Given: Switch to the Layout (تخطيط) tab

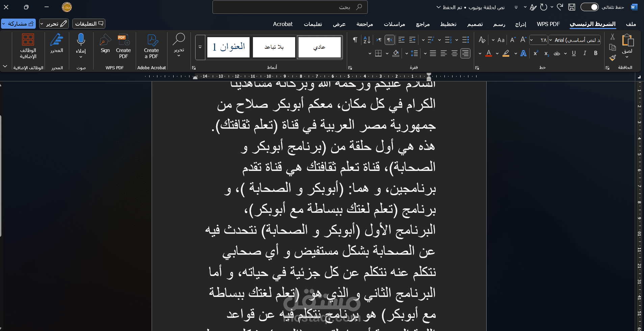Looking at the screenshot, I should point(448,24).
